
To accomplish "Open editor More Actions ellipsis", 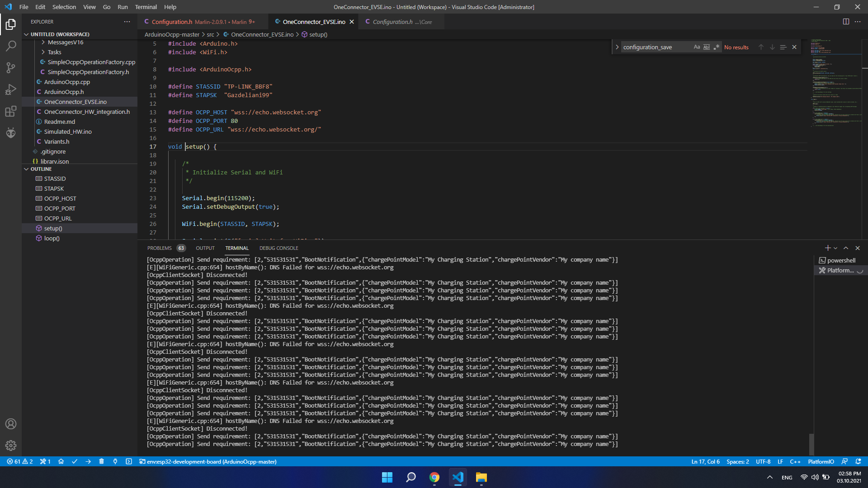I will click(x=858, y=22).
